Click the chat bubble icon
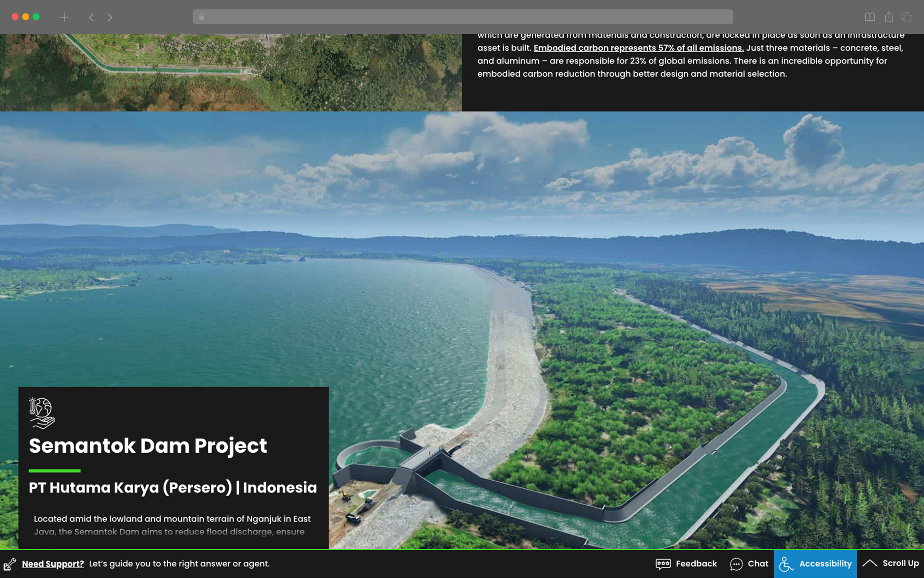The width and height of the screenshot is (924, 578). pos(736,564)
